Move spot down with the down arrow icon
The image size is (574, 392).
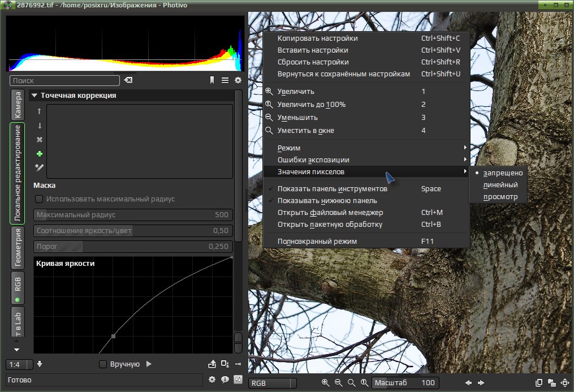[x=40, y=126]
